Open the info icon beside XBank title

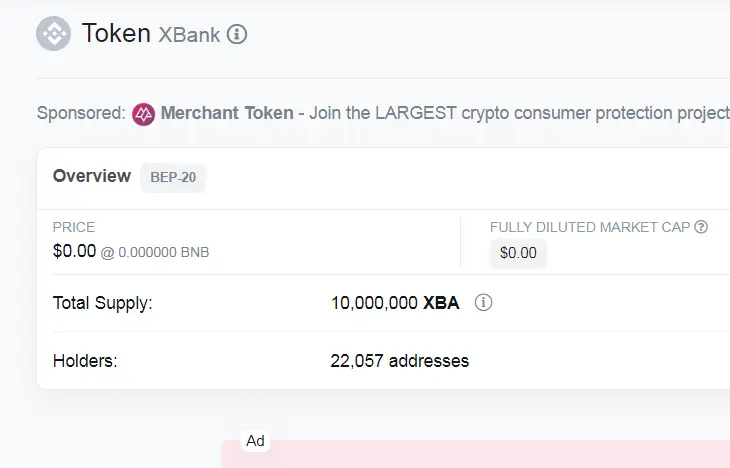pos(237,34)
